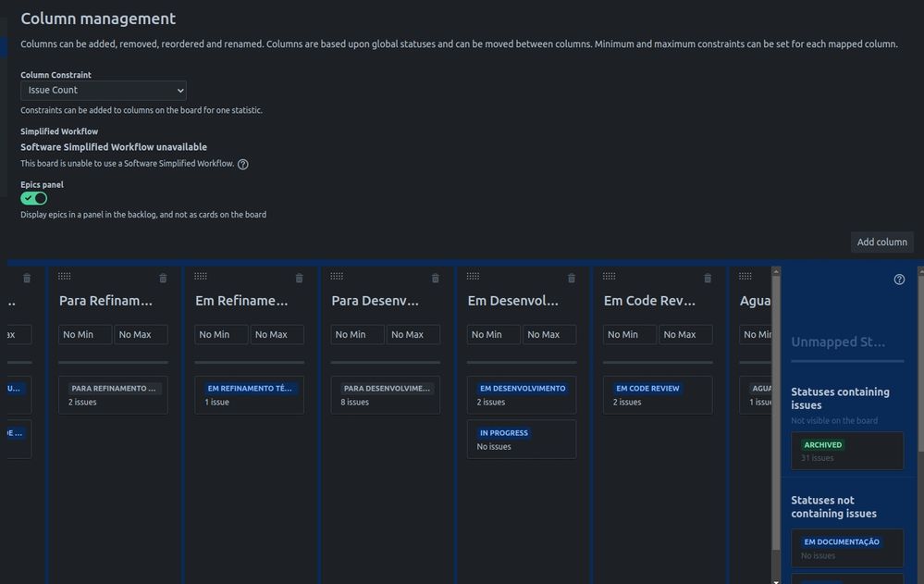
Task: Set No Min field in Em Desenvol... column
Action: (493, 334)
